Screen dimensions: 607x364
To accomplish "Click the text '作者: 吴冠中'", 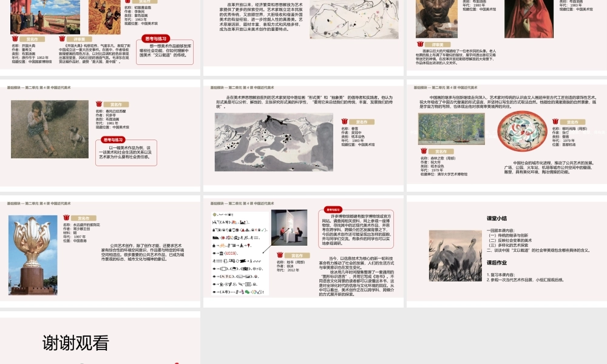I will click(x=351, y=133).
